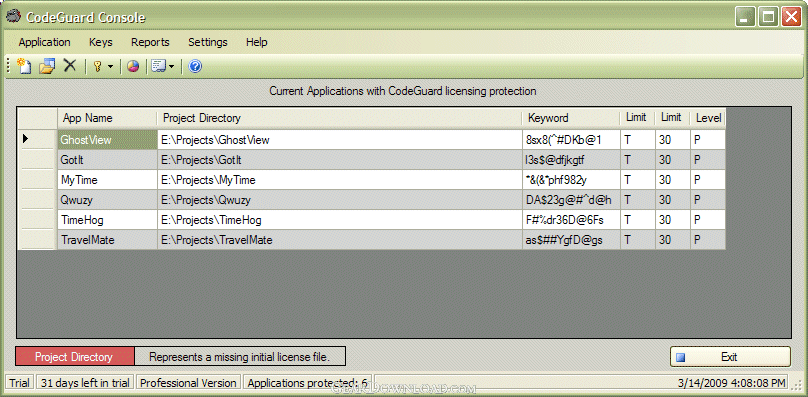The width and height of the screenshot is (808, 397).
Task: Click the settings panel toolbar icon
Action: [x=158, y=66]
